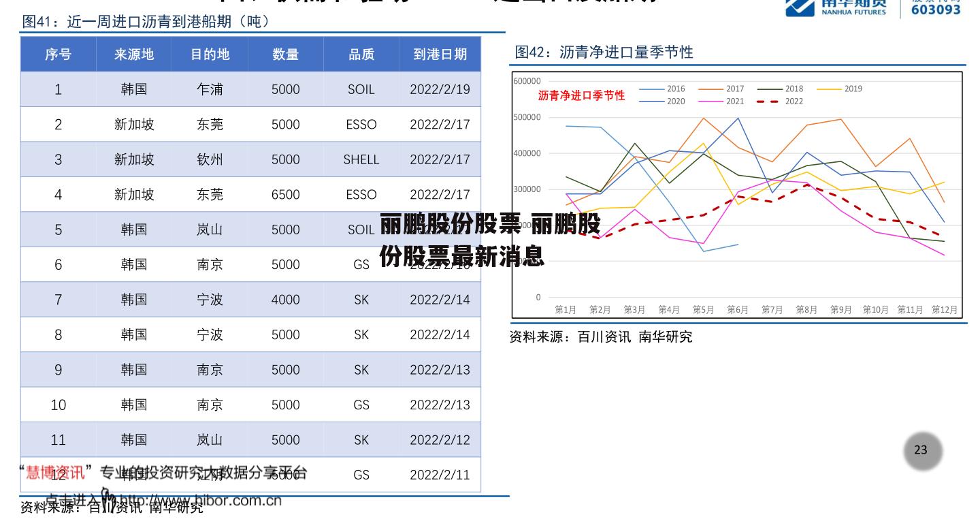
Task: Click 新加坡 source in row 3
Action: click(134, 159)
